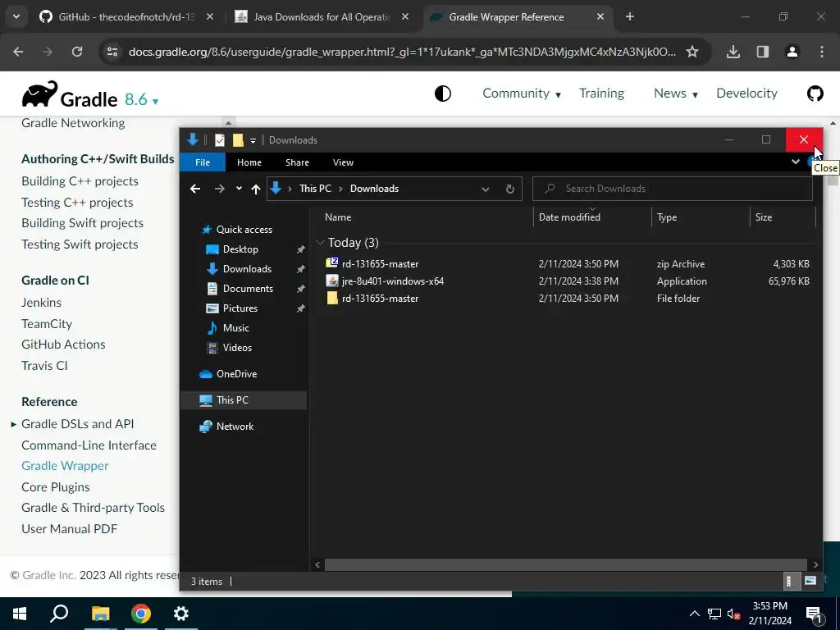Open Chrome from the taskbar

(x=140, y=614)
